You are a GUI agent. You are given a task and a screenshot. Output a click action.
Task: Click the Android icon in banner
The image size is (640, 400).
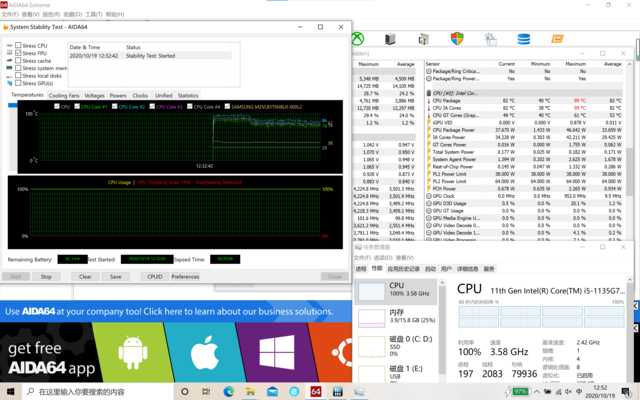point(134,352)
